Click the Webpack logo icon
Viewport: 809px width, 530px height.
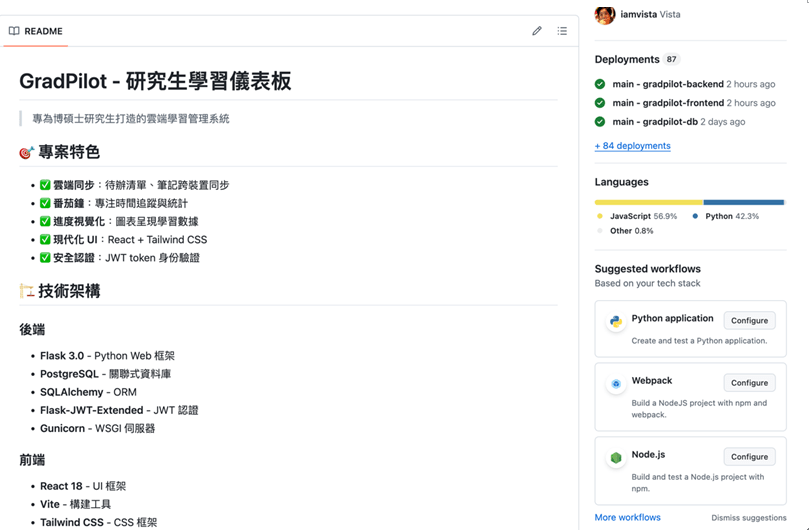point(616,383)
